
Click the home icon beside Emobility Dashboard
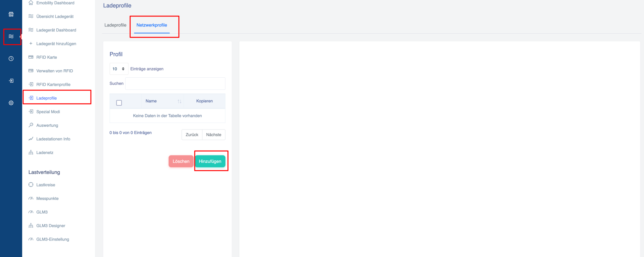tap(31, 3)
